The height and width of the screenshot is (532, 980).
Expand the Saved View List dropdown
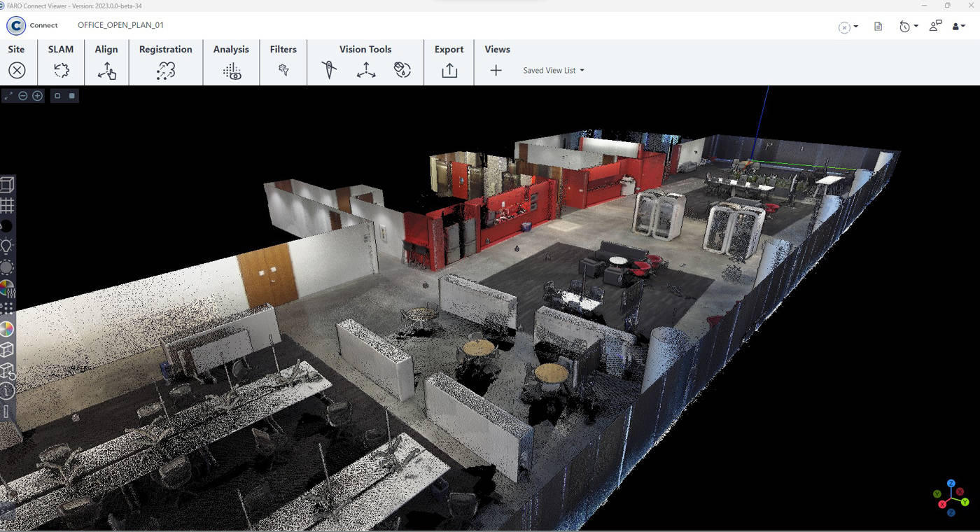[x=553, y=70]
